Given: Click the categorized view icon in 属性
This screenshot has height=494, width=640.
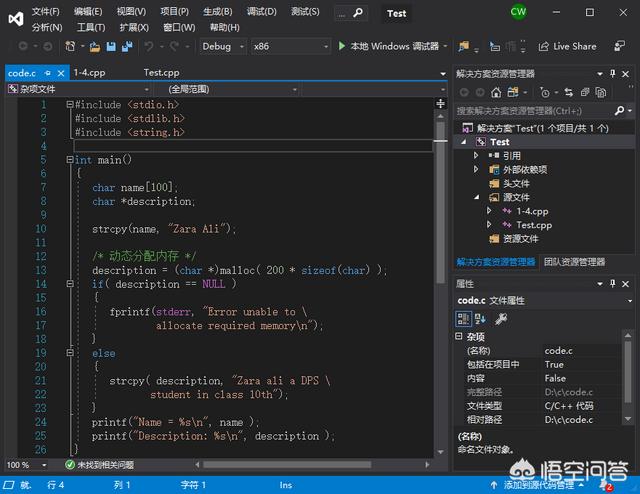Looking at the screenshot, I should click(463, 319).
